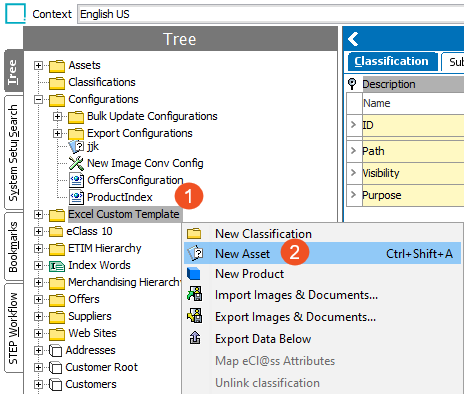Click the Customer Root cube icon
464x394 pixels.
55,367
